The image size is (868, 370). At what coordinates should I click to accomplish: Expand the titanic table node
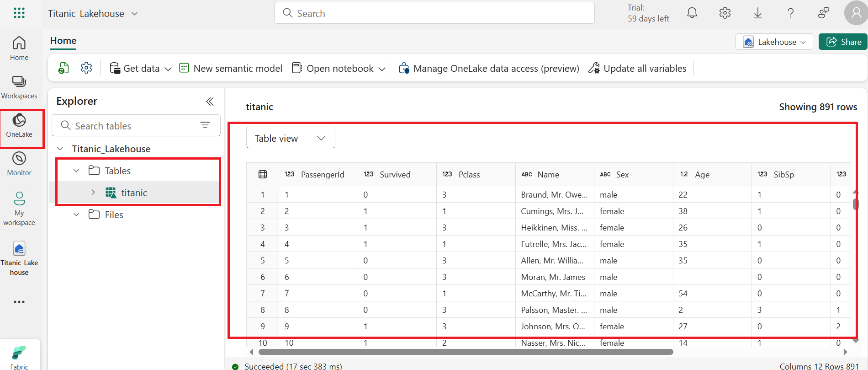93,192
